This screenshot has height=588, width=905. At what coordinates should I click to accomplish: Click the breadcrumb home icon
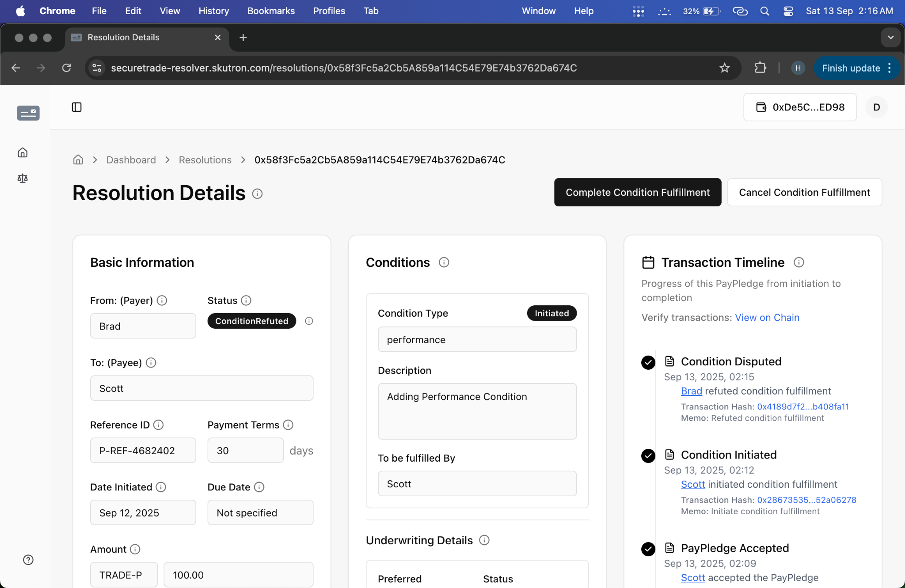[x=78, y=159]
